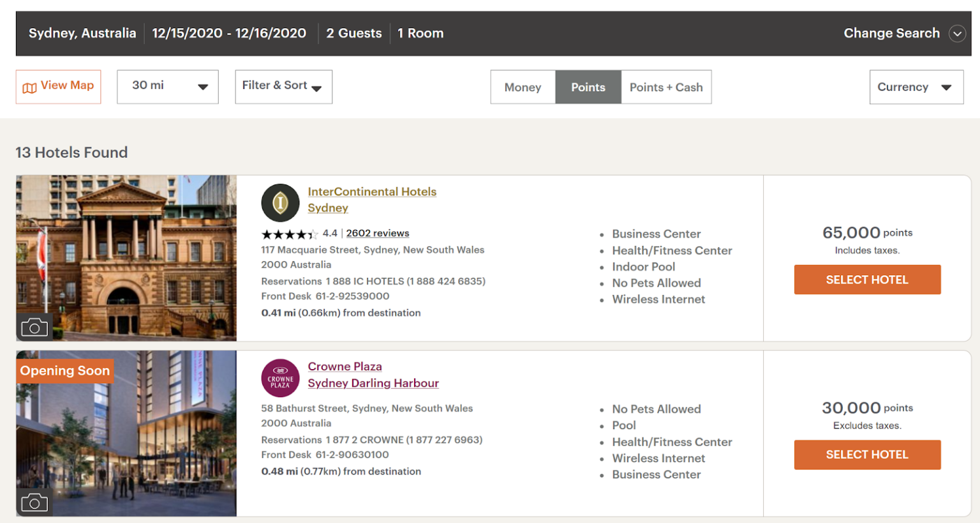This screenshot has width=980, height=523.
Task: Click the circular chevron icon next to Change Search
Action: pos(957,33)
